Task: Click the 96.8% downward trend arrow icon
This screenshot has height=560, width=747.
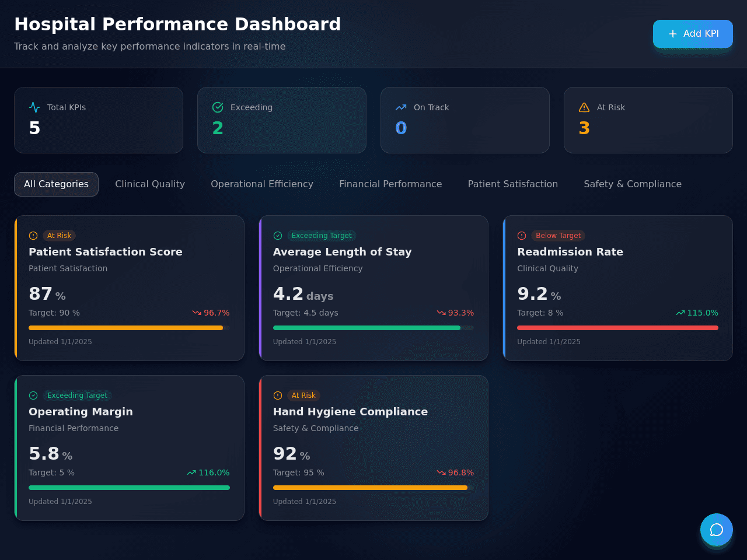Action: click(441, 473)
